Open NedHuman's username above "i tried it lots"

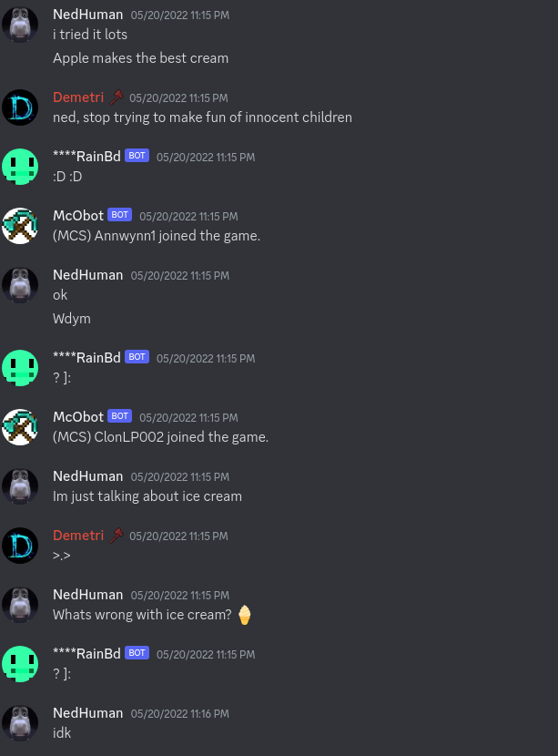click(x=87, y=15)
